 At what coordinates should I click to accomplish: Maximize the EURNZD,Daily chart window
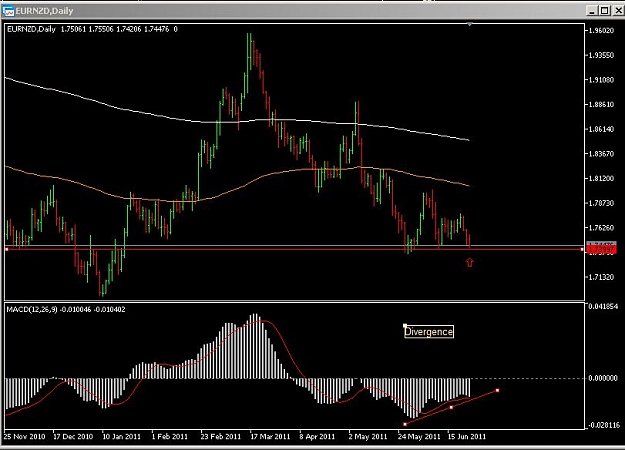click(x=605, y=11)
